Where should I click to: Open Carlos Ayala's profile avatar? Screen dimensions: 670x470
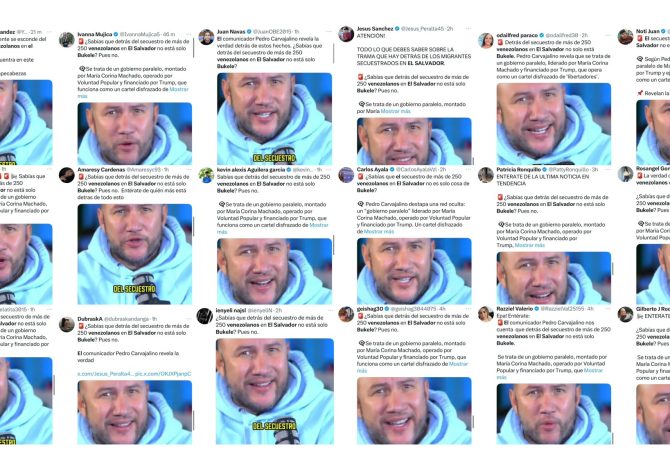[x=346, y=175]
